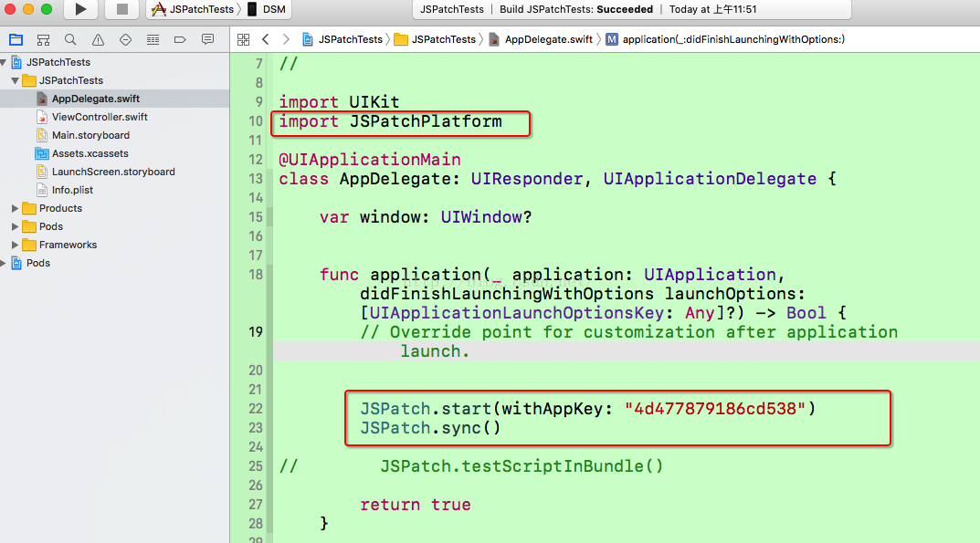
Task: Click the UIApplicationDelegate protocol name
Action: click(x=710, y=180)
